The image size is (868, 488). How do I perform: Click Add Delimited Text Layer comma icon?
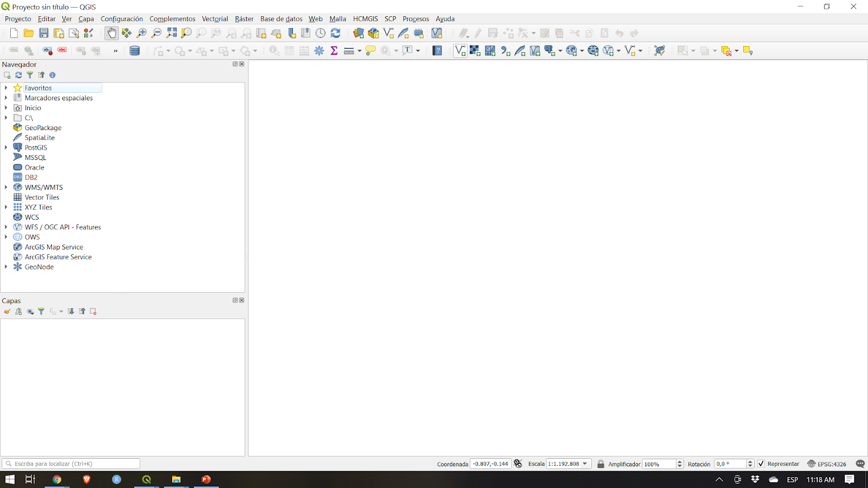pyautogui.click(x=506, y=50)
